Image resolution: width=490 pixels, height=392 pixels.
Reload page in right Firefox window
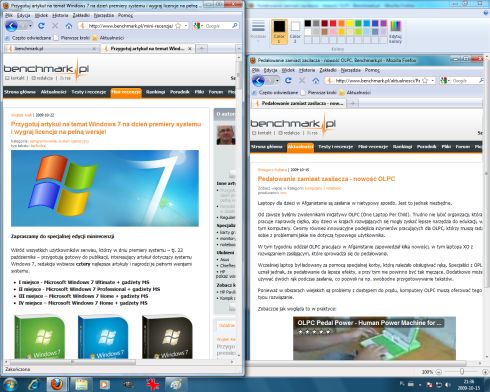coord(288,80)
